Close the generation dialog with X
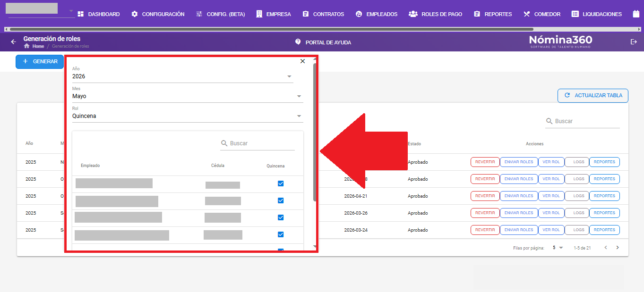This screenshot has height=292, width=644. (302, 61)
